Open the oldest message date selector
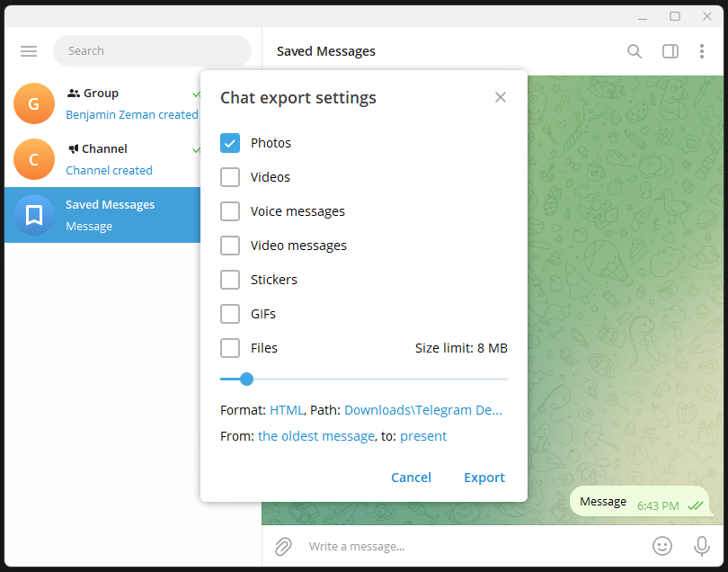This screenshot has width=728, height=572. (316, 435)
